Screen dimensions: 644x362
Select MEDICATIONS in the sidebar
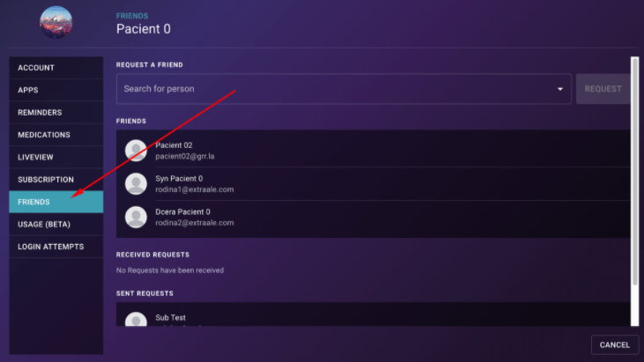click(56, 135)
